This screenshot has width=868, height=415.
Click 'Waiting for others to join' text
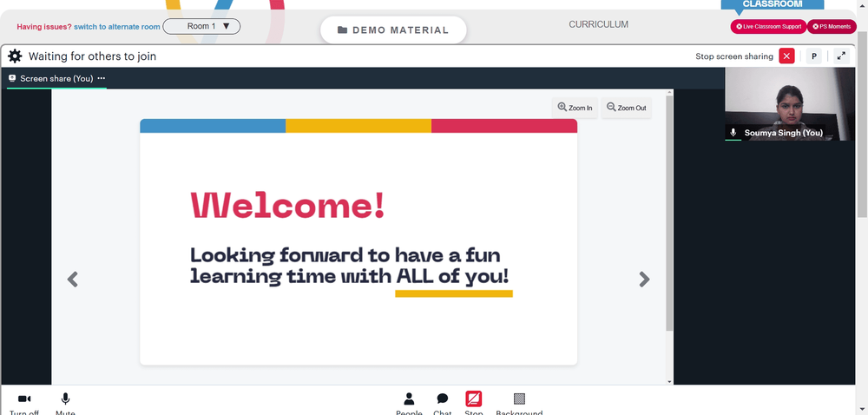point(93,56)
